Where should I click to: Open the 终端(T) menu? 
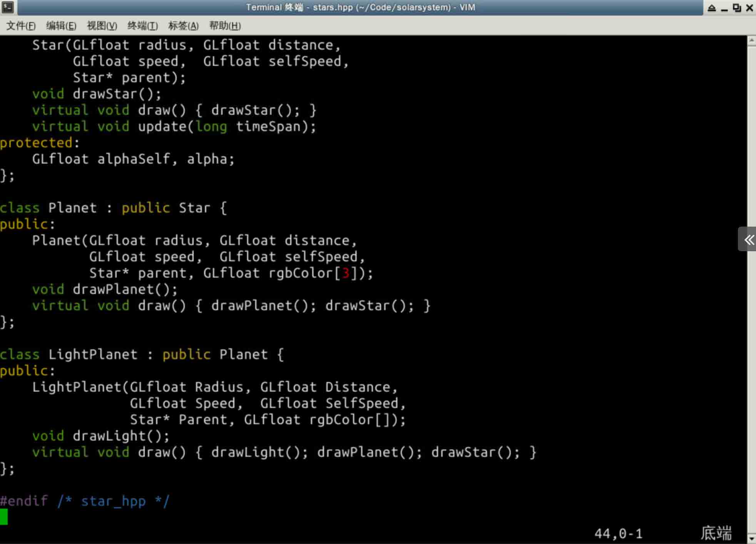pyautogui.click(x=143, y=26)
